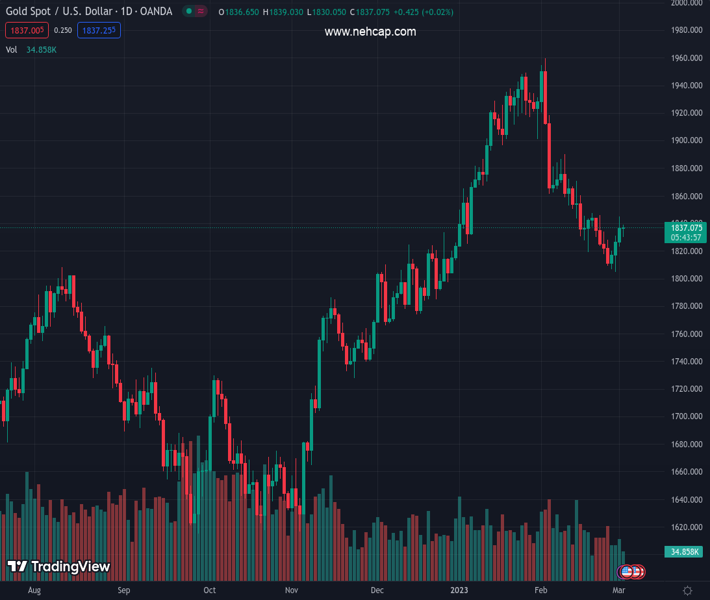The width and height of the screenshot is (710, 600).
Task: Click the Feb label on time axis
Action: point(541,591)
